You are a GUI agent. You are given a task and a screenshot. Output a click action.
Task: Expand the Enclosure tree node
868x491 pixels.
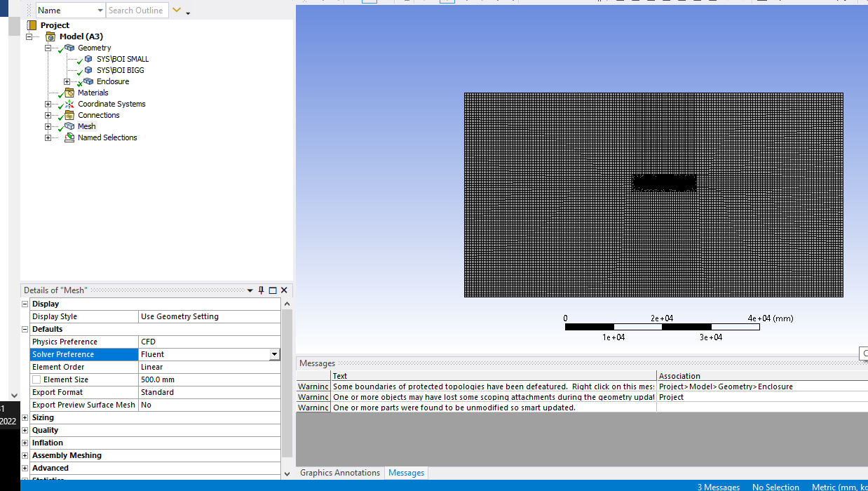coord(67,81)
